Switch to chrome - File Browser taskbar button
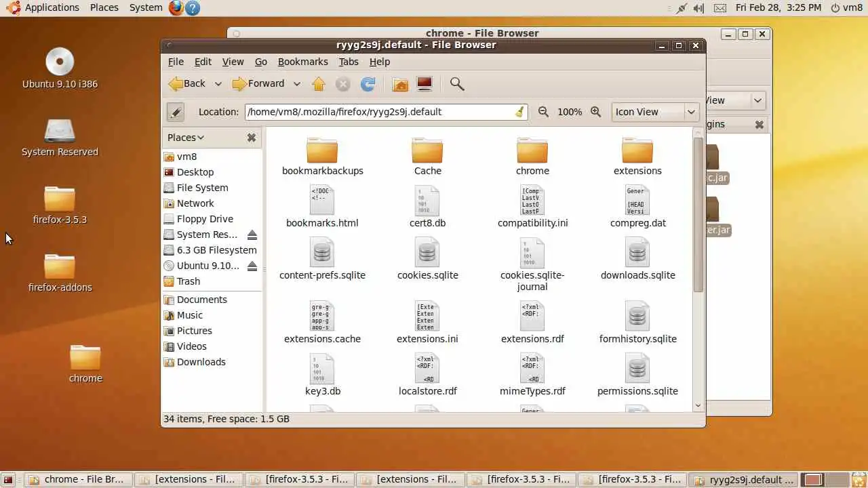Viewport: 868px width, 488px height. pyautogui.click(x=79, y=479)
